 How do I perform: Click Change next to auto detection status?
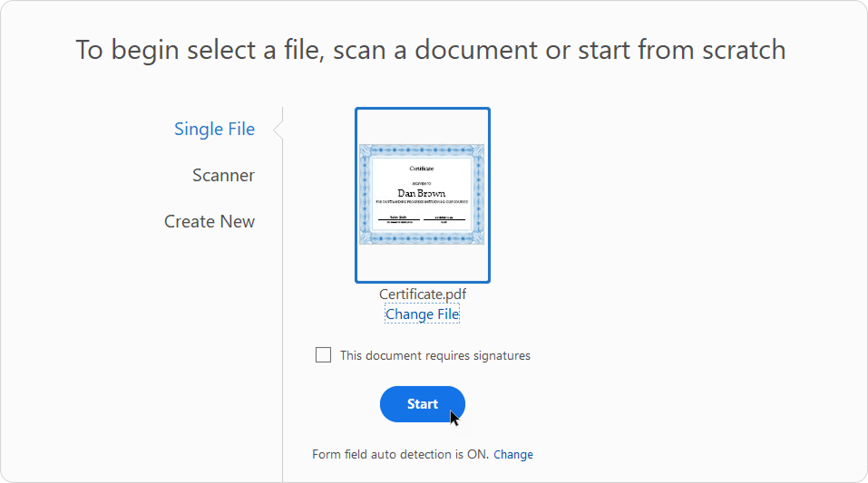(x=513, y=454)
